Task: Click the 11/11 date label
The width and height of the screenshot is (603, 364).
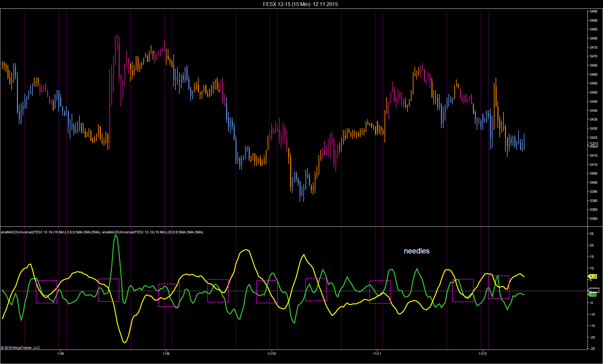Action: [377, 354]
